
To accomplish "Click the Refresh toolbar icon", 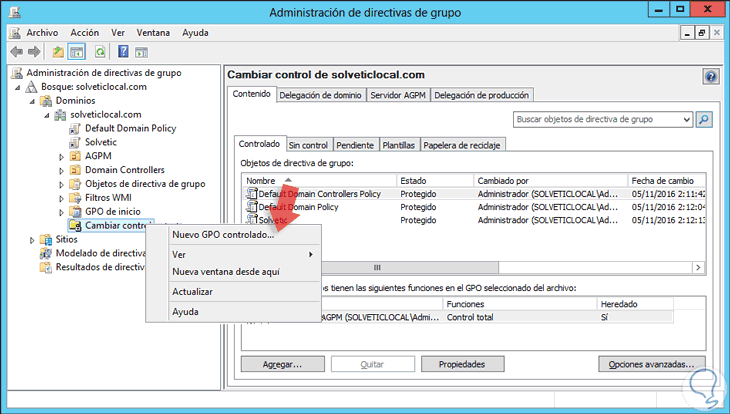I will 100,52.
